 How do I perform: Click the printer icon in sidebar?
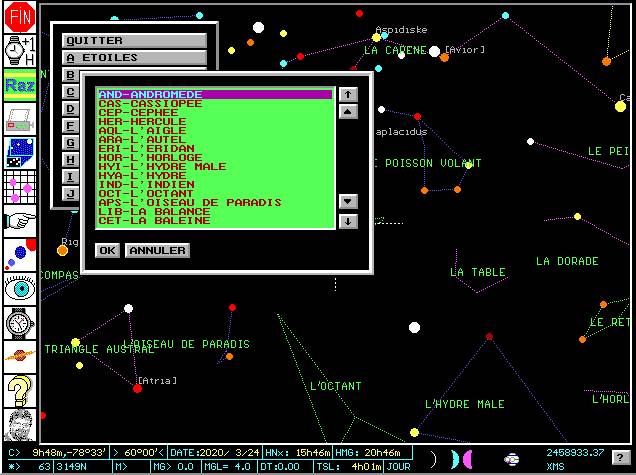pyautogui.click(x=20, y=119)
